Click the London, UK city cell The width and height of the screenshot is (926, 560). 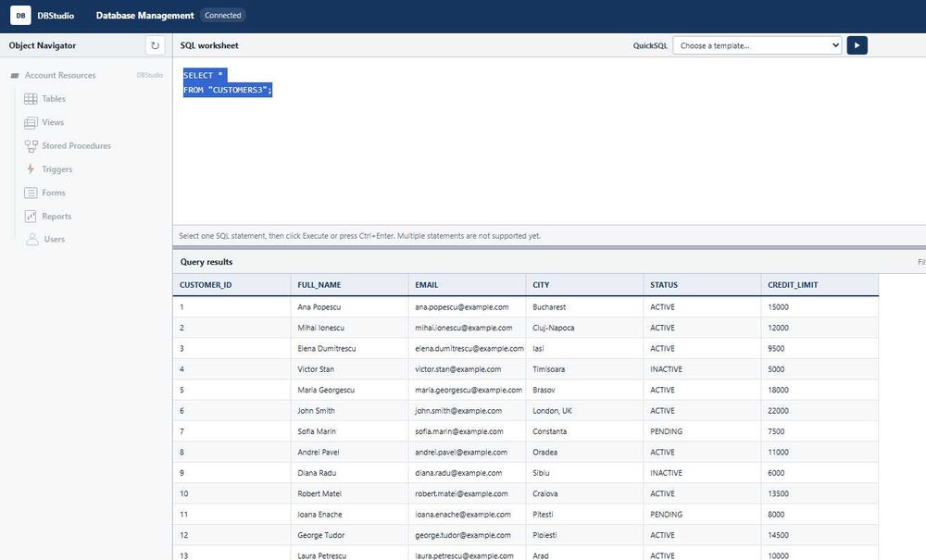point(584,411)
